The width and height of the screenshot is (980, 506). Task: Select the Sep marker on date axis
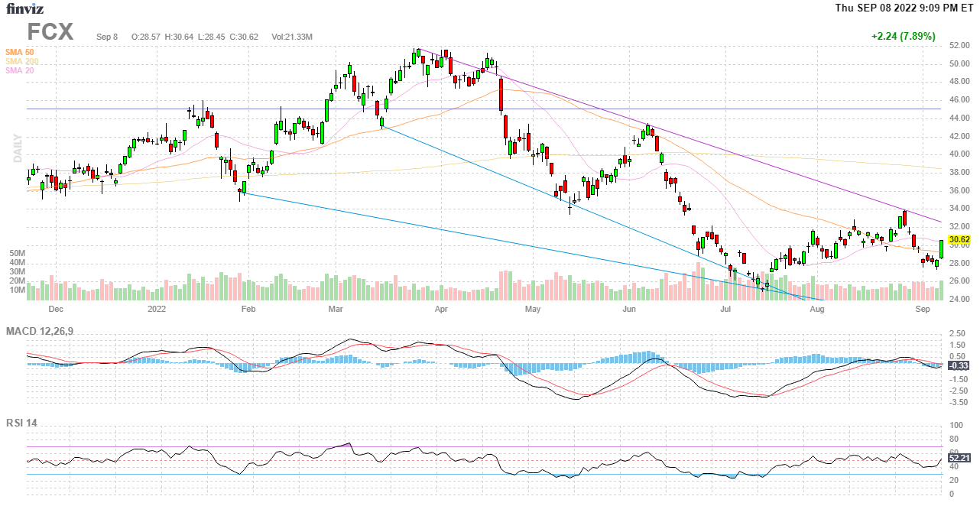click(922, 309)
